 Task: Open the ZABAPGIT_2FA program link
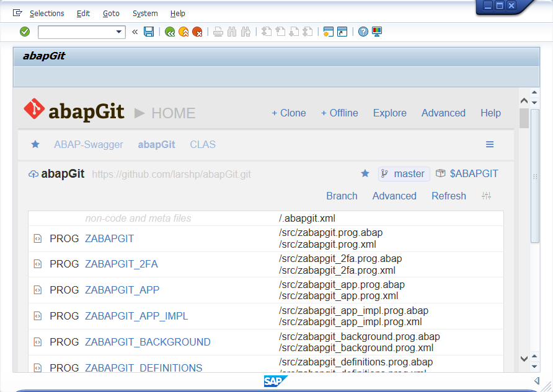click(122, 264)
